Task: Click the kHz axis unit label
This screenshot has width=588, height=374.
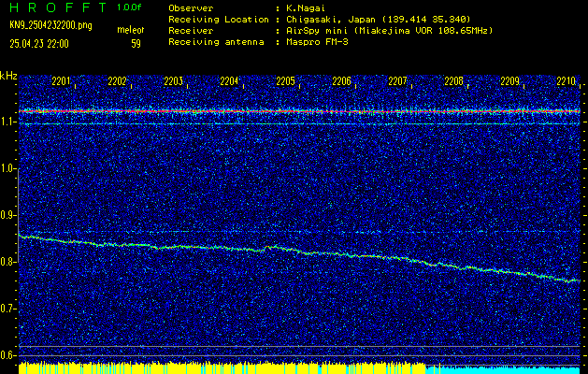Action: 8,76
